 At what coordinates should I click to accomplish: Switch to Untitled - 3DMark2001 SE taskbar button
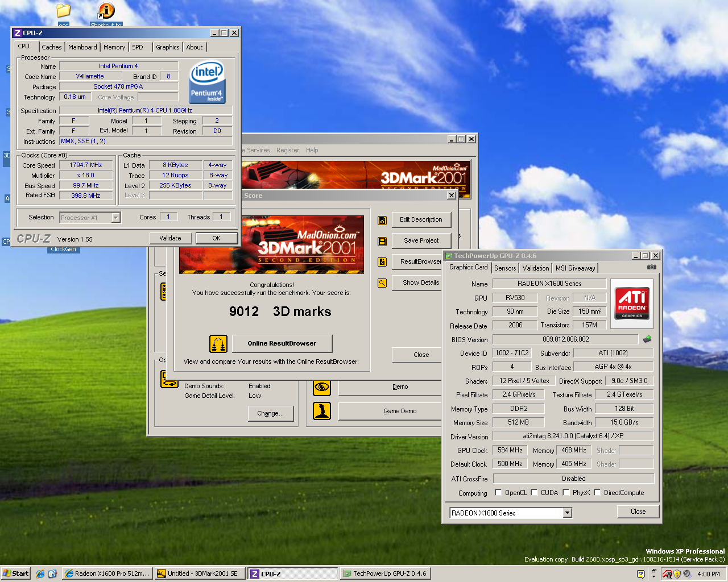click(200, 574)
